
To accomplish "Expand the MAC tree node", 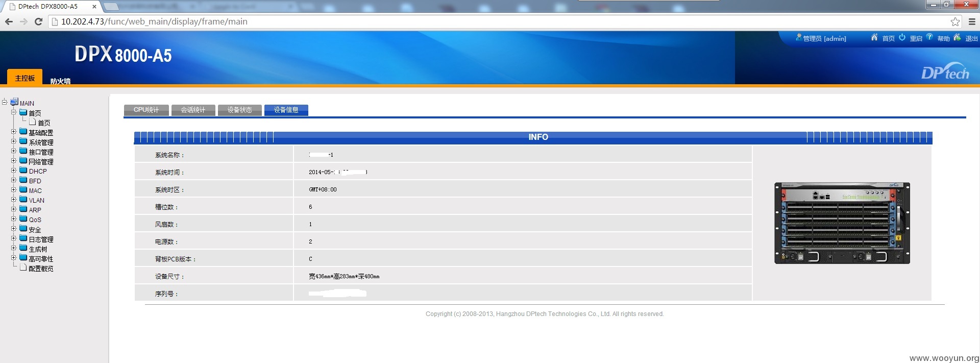I will pos(14,190).
